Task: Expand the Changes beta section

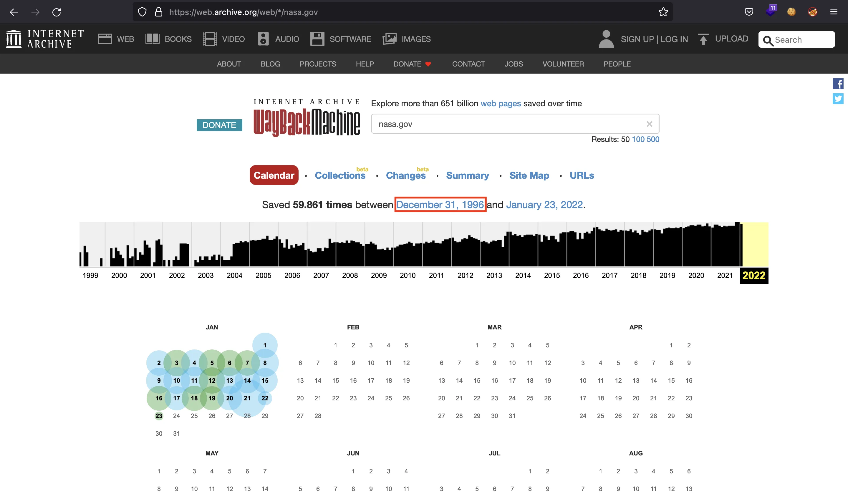Action: (405, 175)
